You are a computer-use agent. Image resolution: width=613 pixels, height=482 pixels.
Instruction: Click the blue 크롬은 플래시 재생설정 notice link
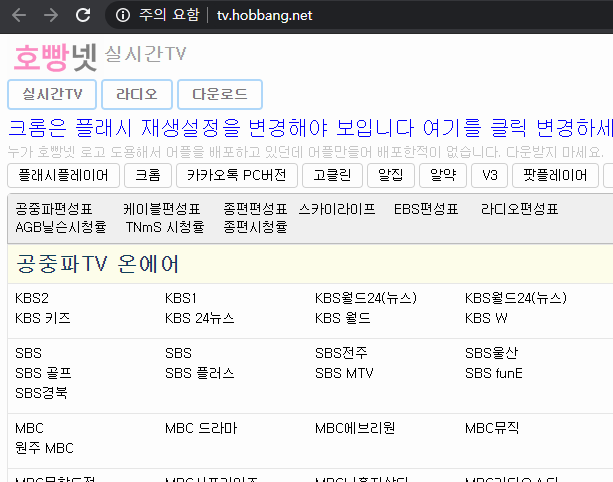pos(310,128)
